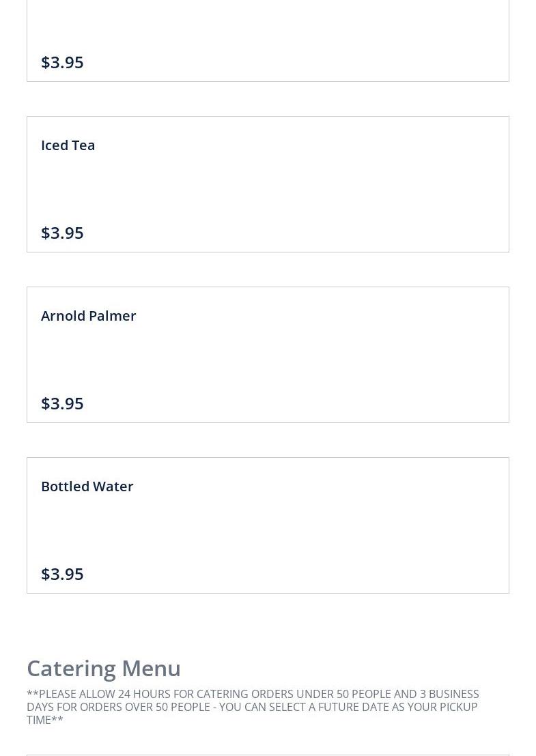This screenshot has height=756, width=536.
Task: Open the Iced Tea menu item
Action: tap(68, 145)
